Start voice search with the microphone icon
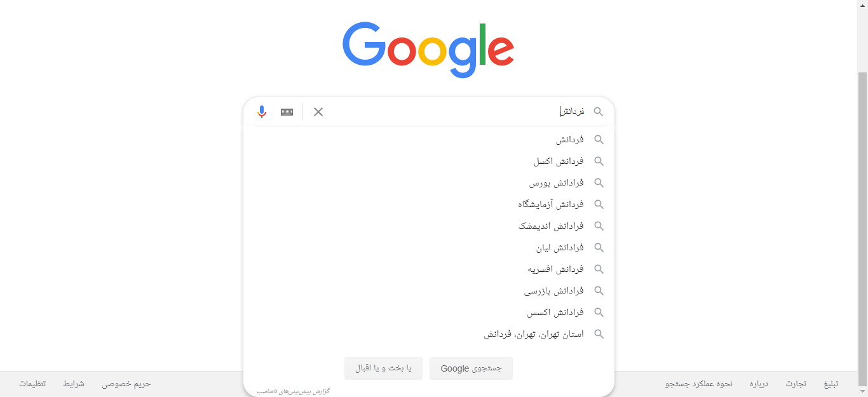 click(262, 112)
